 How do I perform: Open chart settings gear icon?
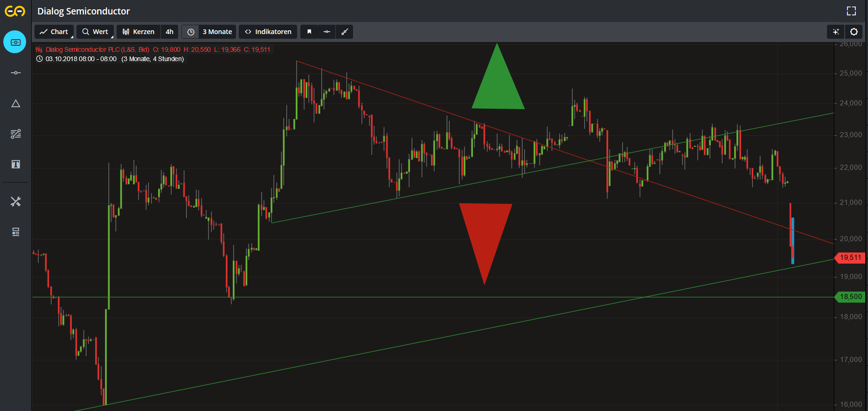[x=854, y=32]
